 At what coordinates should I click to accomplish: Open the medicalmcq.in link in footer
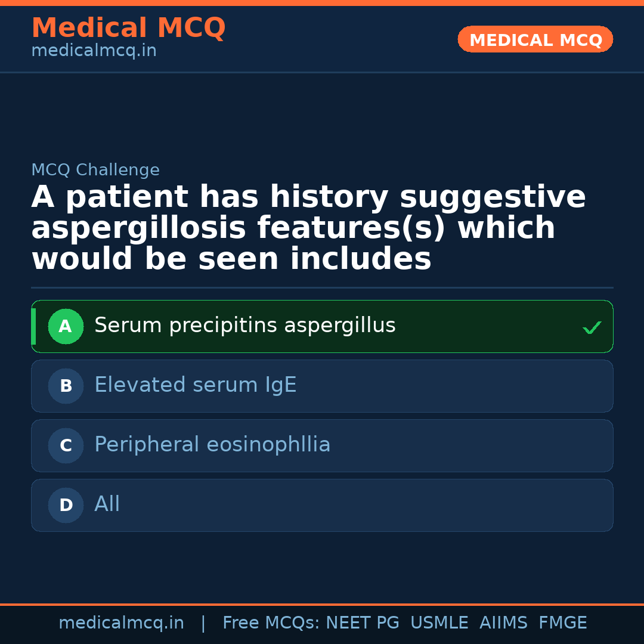[121, 623]
